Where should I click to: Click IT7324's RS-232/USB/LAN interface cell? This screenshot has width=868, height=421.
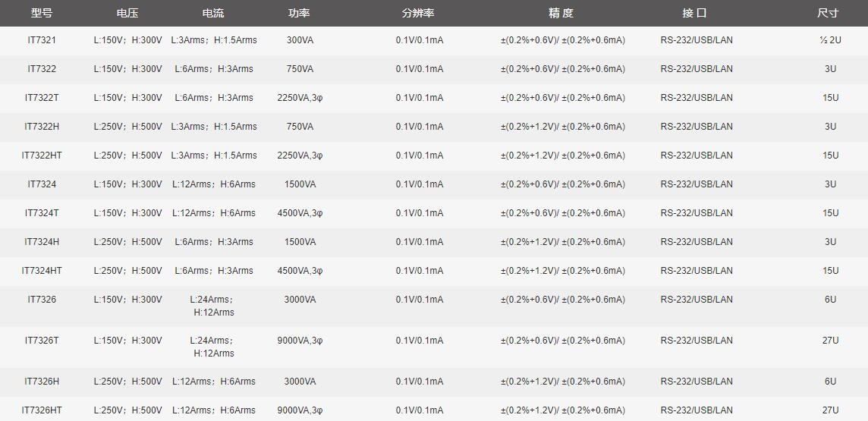coord(697,184)
